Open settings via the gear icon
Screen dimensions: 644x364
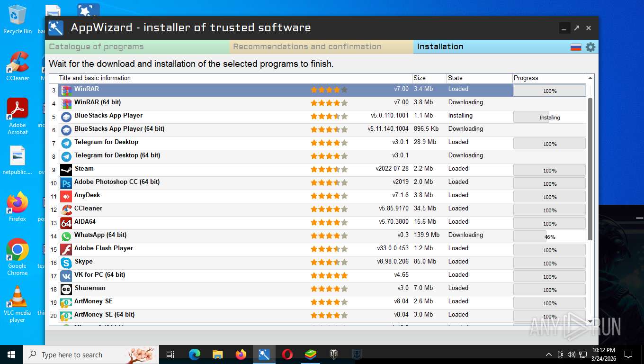coord(590,47)
